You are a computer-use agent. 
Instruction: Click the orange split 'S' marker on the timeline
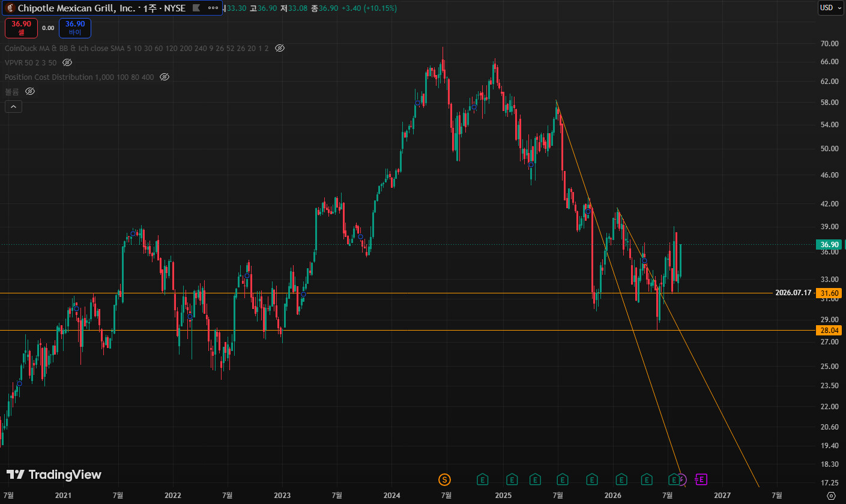[x=444, y=479]
